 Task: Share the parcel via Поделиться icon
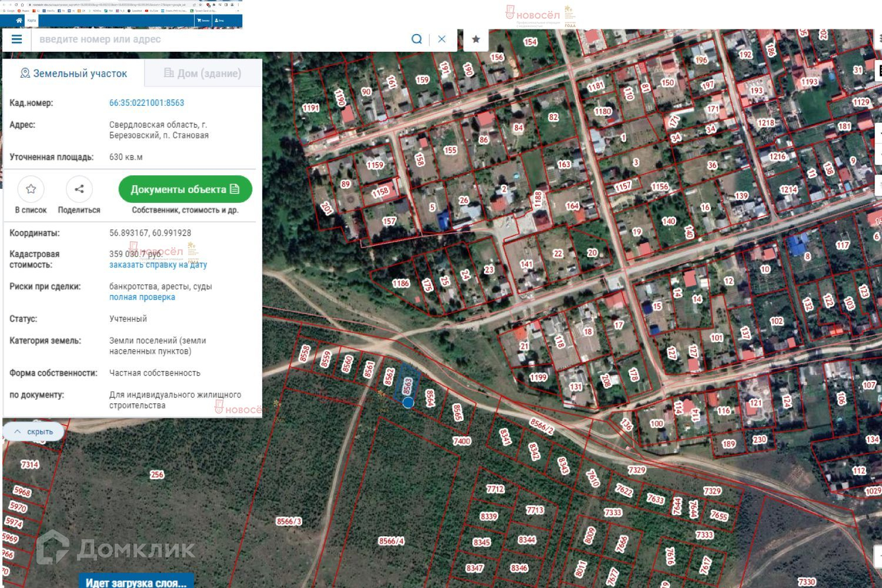click(79, 189)
